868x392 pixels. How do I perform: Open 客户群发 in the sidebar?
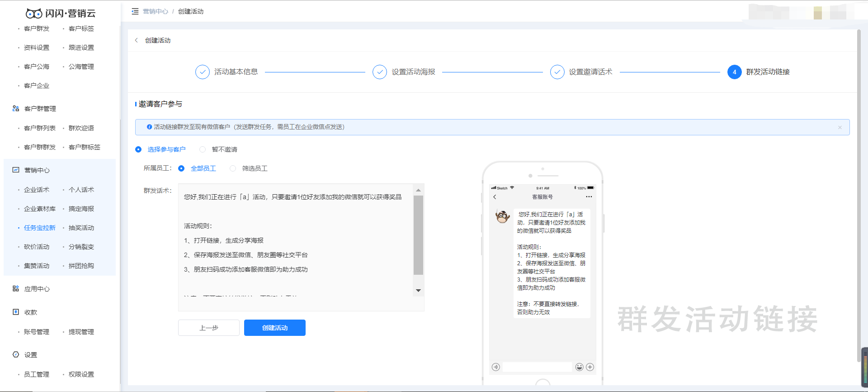(37, 29)
